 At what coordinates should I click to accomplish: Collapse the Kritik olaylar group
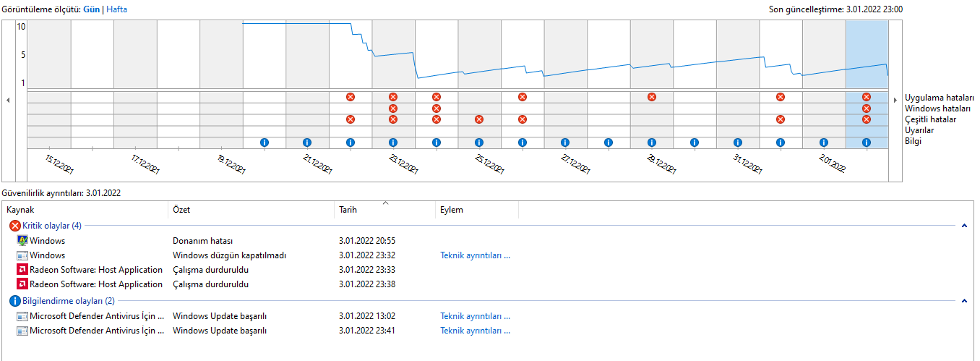(963, 226)
